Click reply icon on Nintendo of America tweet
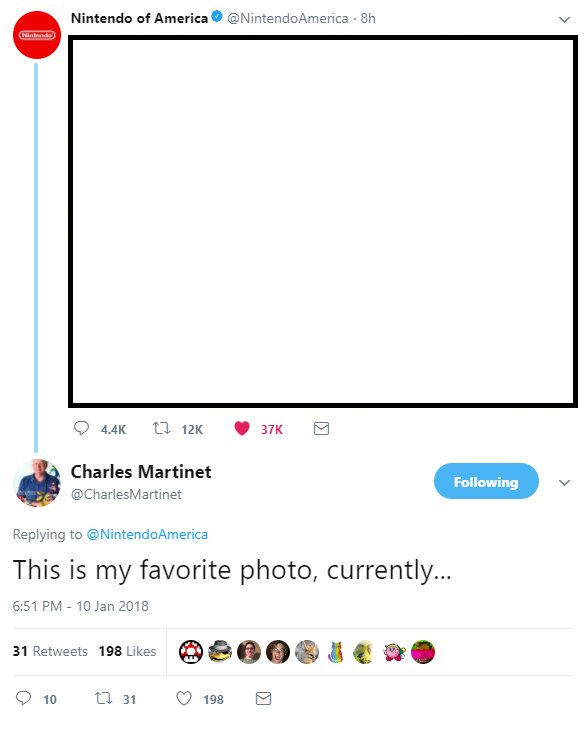Screen dimensions: 588x734 tap(81, 428)
